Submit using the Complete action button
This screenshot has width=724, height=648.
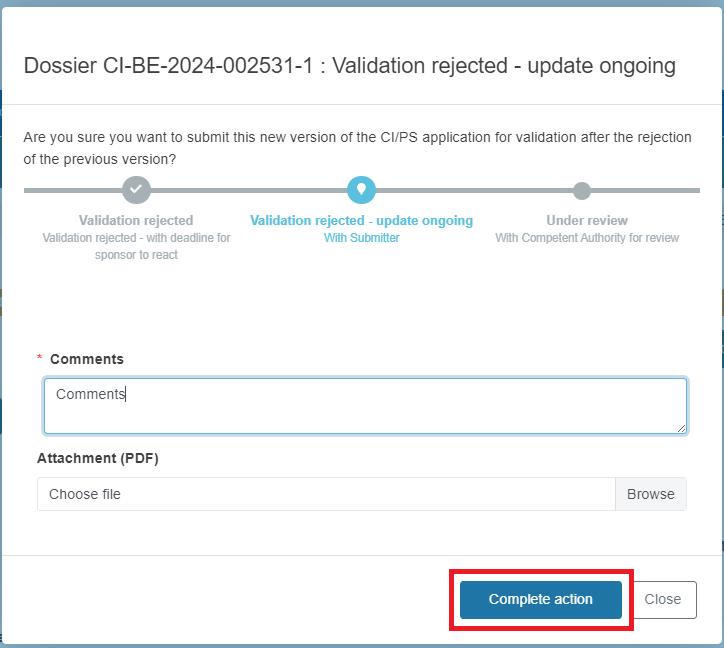(541, 599)
